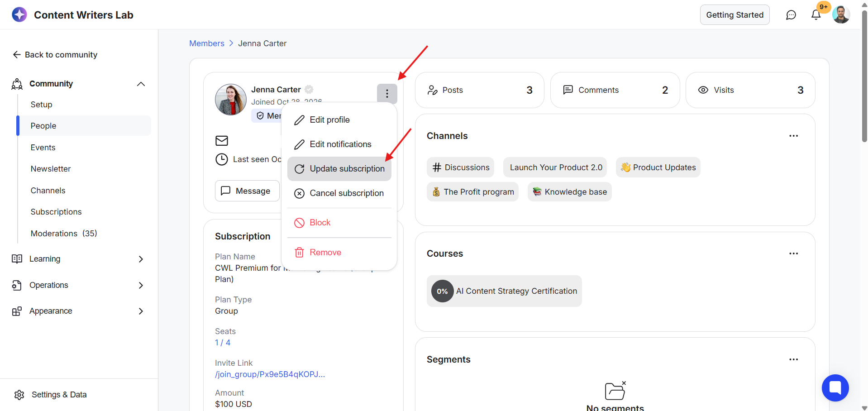Click the envelope email icon on the profile
The width and height of the screenshot is (868, 411).
[x=222, y=141]
